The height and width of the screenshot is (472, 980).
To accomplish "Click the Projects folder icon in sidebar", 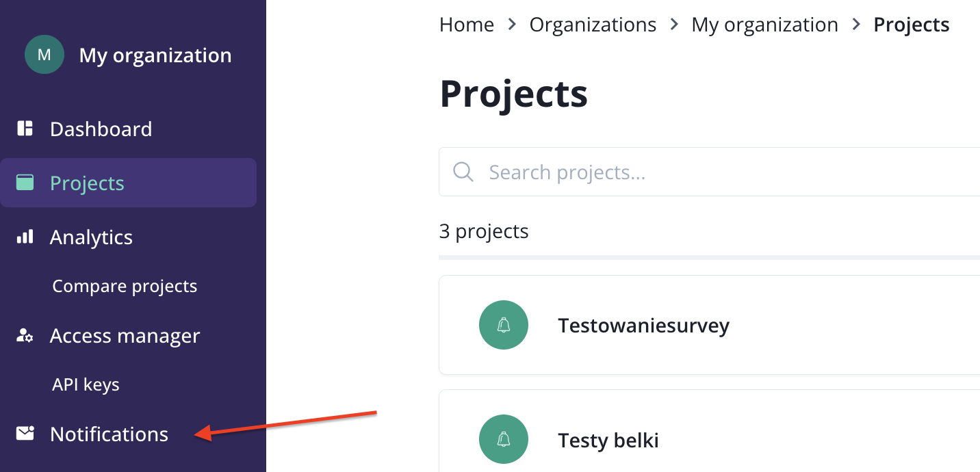I will 25,183.
